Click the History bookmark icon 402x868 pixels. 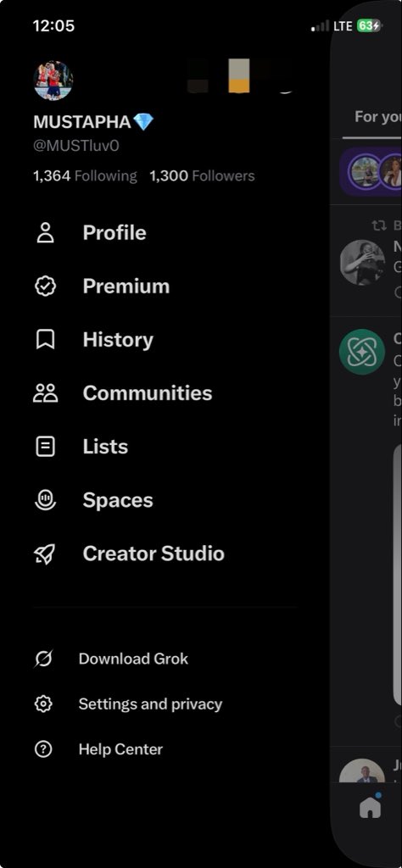tap(45, 340)
